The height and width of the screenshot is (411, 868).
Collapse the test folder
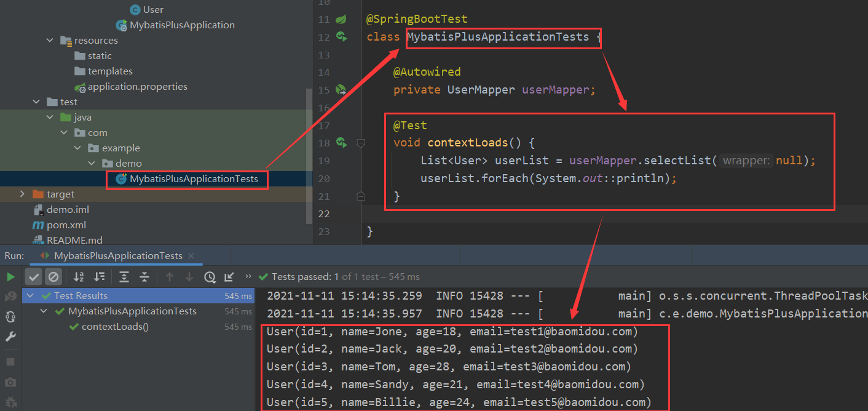(36, 102)
